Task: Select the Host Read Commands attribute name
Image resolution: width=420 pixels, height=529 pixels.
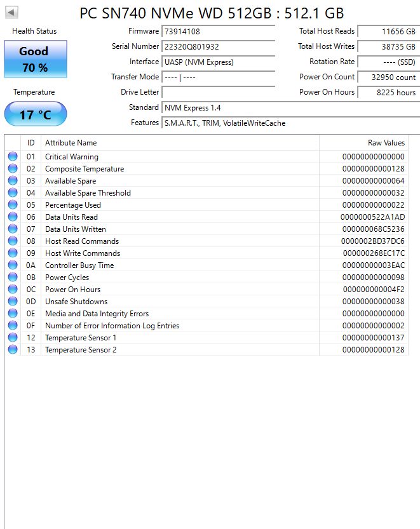Action: click(82, 241)
